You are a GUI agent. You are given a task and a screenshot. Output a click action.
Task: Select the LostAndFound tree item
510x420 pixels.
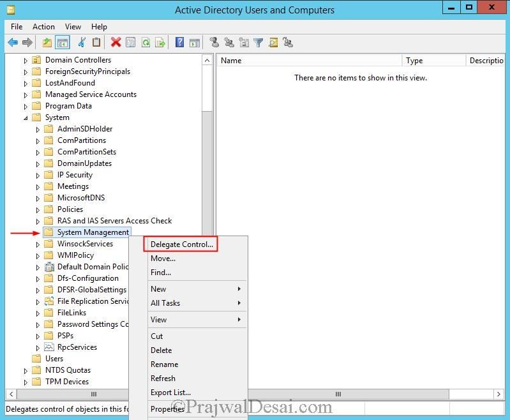(x=70, y=83)
